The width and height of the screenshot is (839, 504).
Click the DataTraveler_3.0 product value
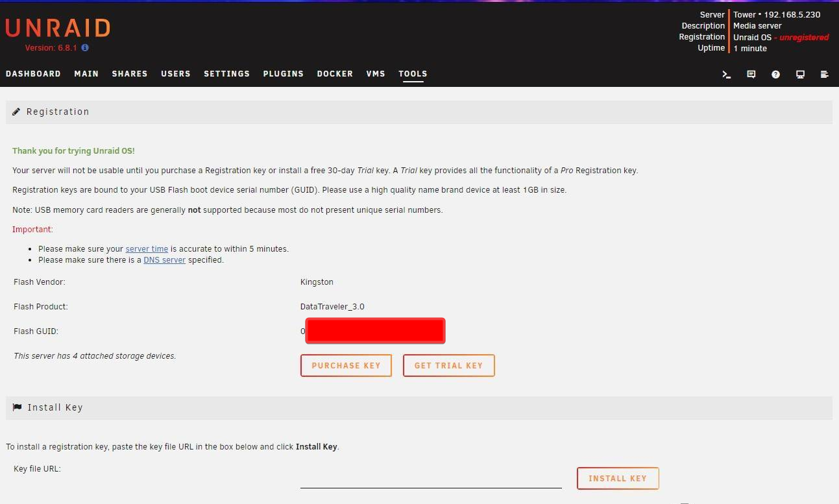point(332,307)
